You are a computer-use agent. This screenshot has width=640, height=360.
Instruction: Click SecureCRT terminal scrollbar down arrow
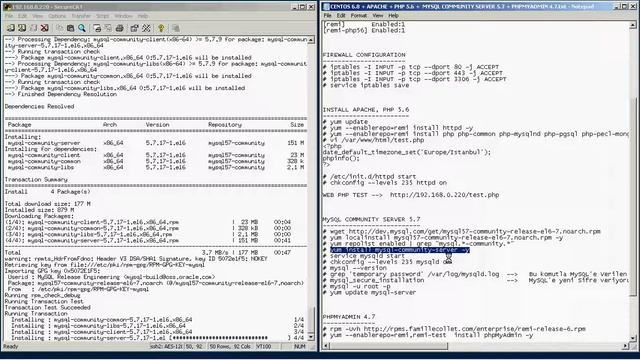pos(311,338)
